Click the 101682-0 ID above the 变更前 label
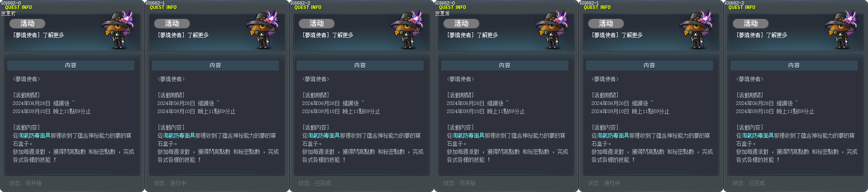The height and width of the screenshot is (192, 868). click(x=10, y=3)
